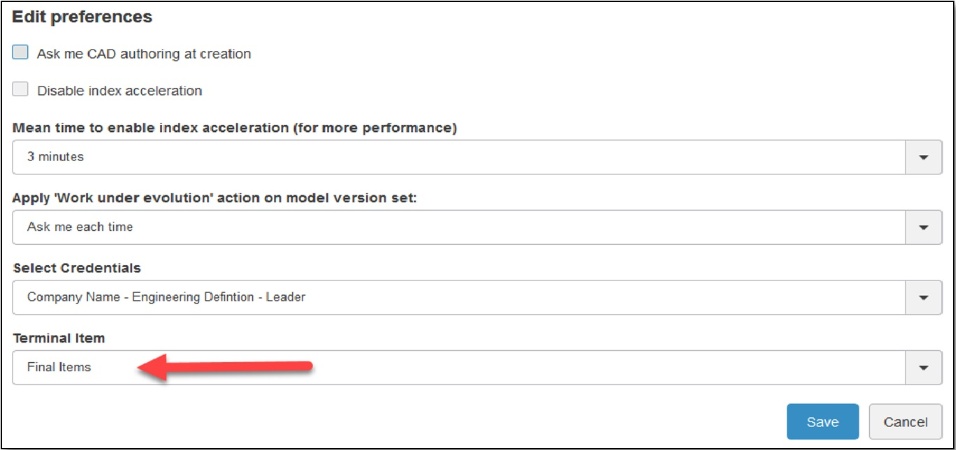Expand the Terminal Item dropdown arrow

[923, 367]
